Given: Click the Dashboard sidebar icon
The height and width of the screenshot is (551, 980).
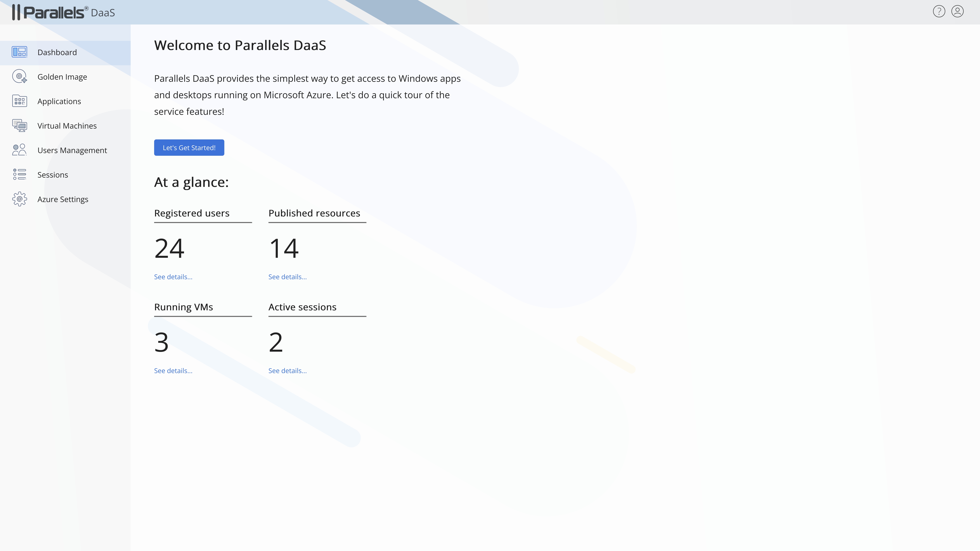Looking at the screenshot, I should [19, 52].
